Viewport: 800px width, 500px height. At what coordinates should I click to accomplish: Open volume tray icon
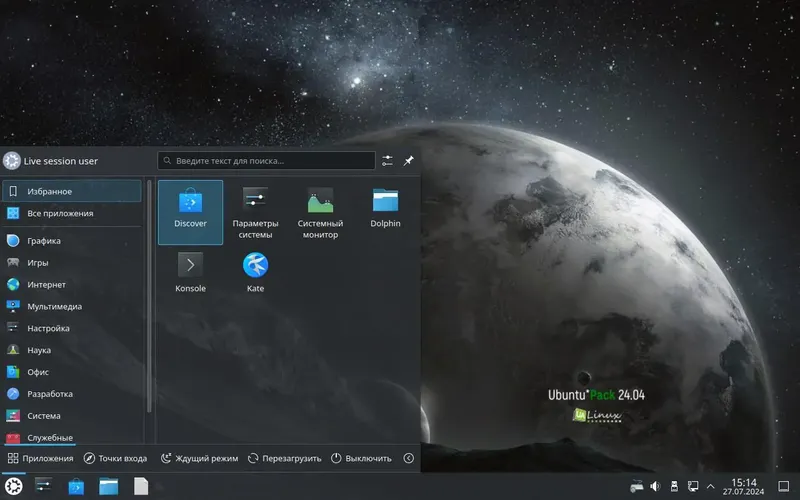click(656, 486)
